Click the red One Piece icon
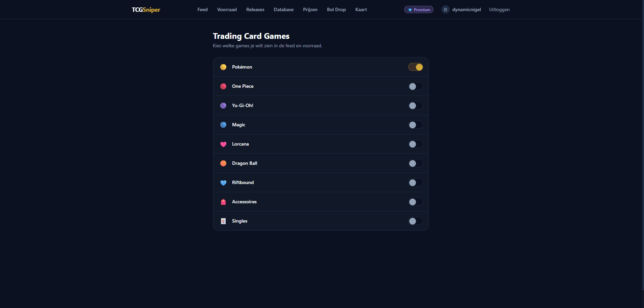Viewport: 644px width, 308px height. tap(223, 86)
